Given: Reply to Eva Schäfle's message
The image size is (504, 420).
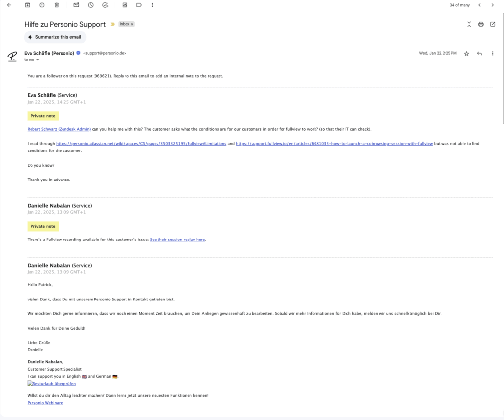Looking at the screenshot, I should pos(479,53).
